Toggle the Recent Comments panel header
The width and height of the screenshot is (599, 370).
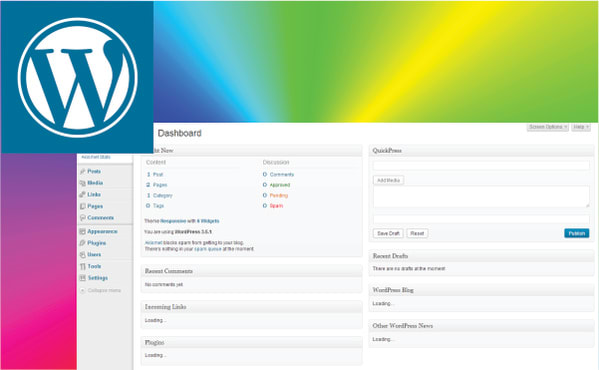[251, 271]
